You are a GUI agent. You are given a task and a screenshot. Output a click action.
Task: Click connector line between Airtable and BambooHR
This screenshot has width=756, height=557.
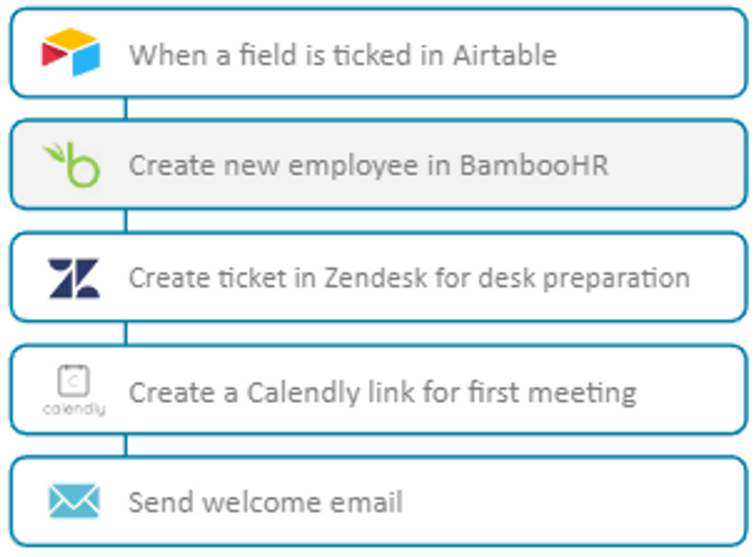tap(126, 109)
